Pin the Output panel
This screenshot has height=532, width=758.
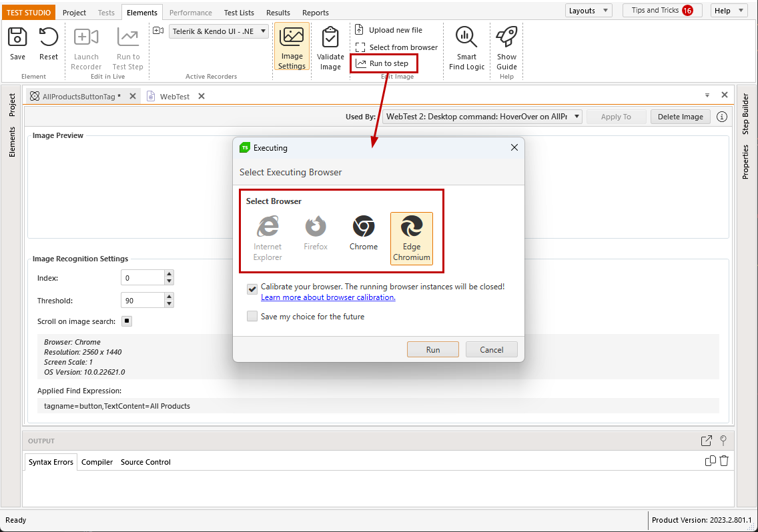pyautogui.click(x=723, y=441)
